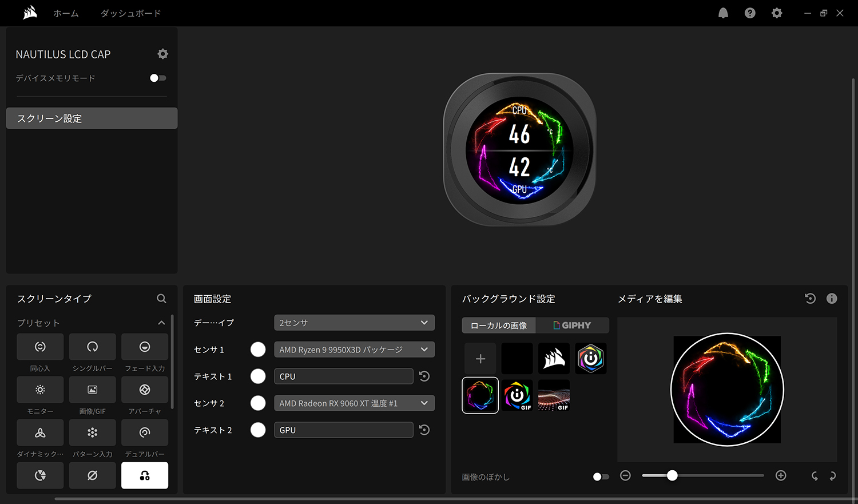The image size is (858, 504).
Task: Pick the テキスト 1 color swatch
Action: [x=258, y=376]
